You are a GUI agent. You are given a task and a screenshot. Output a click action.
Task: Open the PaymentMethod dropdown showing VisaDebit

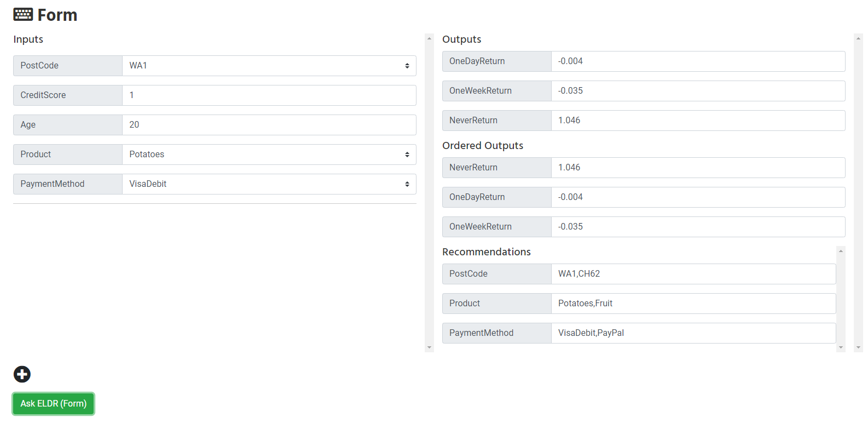pyautogui.click(x=269, y=184)
